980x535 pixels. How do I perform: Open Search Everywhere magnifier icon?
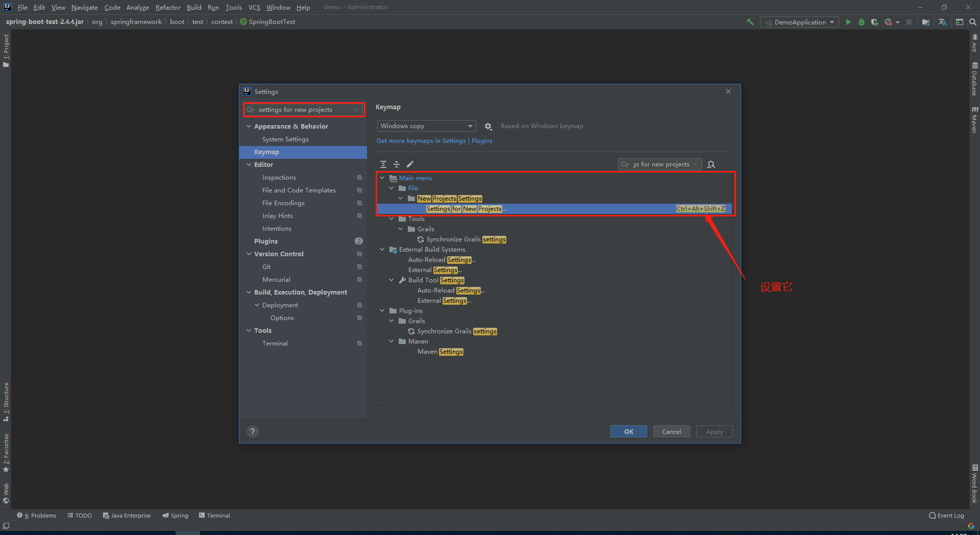click(x=973, y=22)
